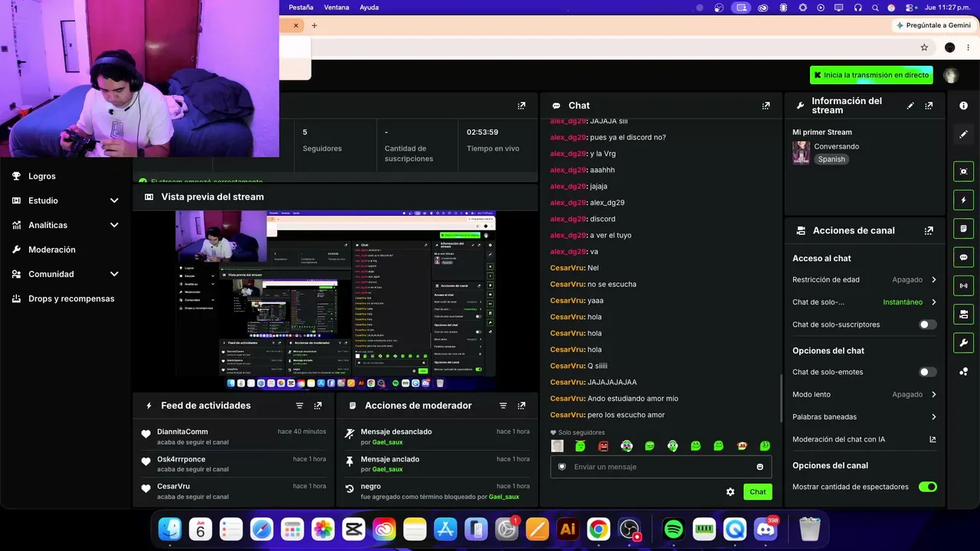Click Inicia la transmisión en directo button
The image size is (980, 551).
click(x=871, y=75)
